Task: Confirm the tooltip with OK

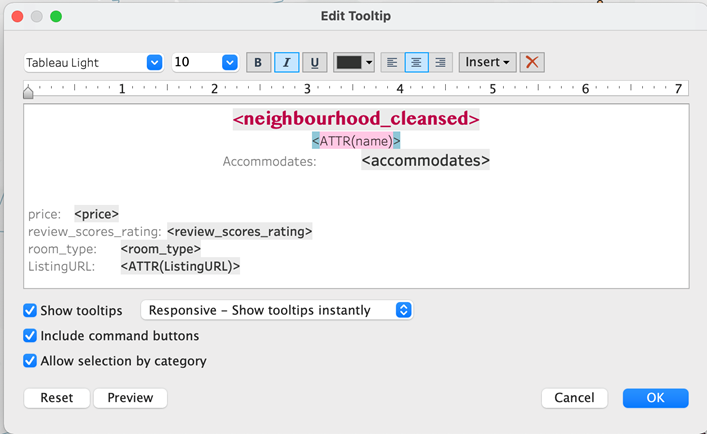Action: tap(655, 398)
